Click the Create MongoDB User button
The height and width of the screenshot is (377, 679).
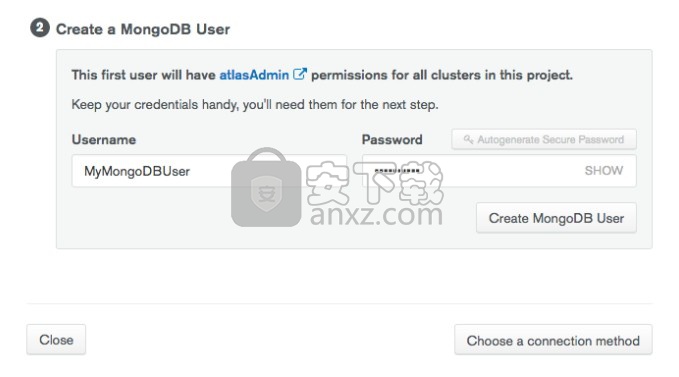(x=556, y=218)
